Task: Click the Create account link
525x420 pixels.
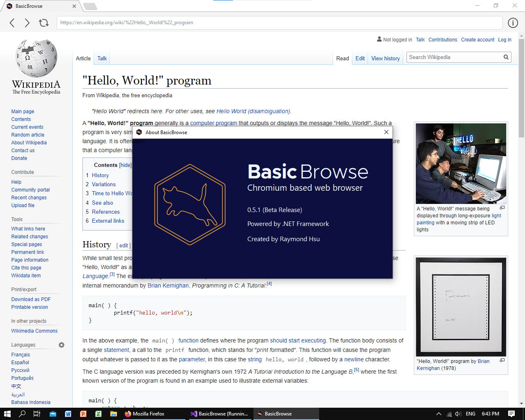Action: (x=478, y=40)
